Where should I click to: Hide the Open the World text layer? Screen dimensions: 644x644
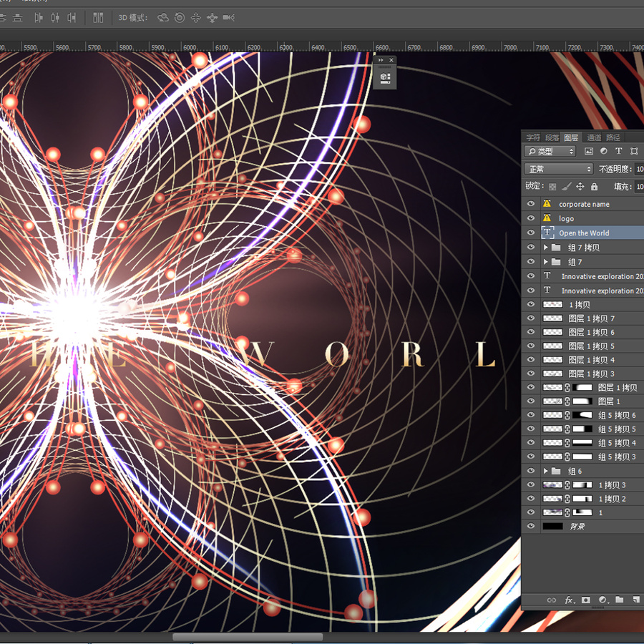click(531, 233)
